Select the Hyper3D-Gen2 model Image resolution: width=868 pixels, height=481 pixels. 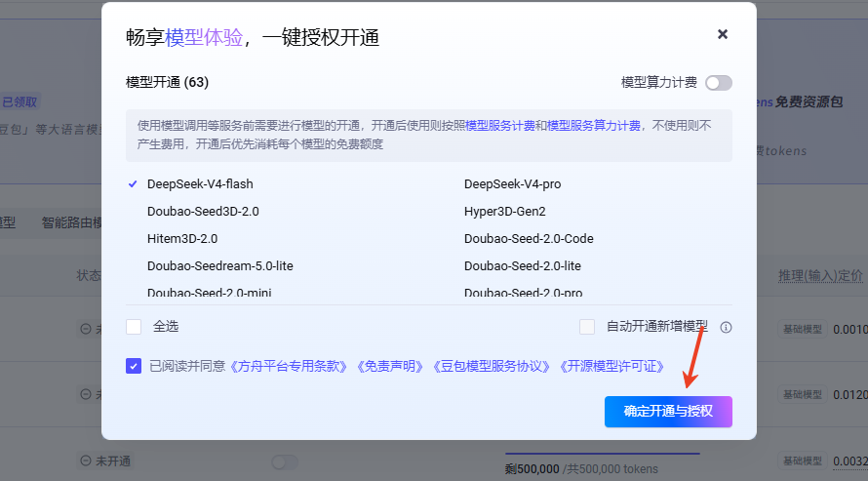[504, 212]
